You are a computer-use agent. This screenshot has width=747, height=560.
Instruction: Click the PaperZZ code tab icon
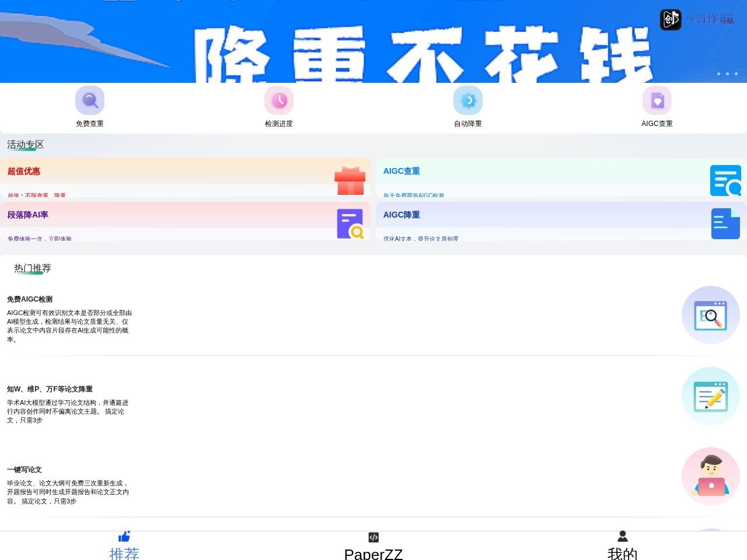pyautogui.click(x=373, y=537)
